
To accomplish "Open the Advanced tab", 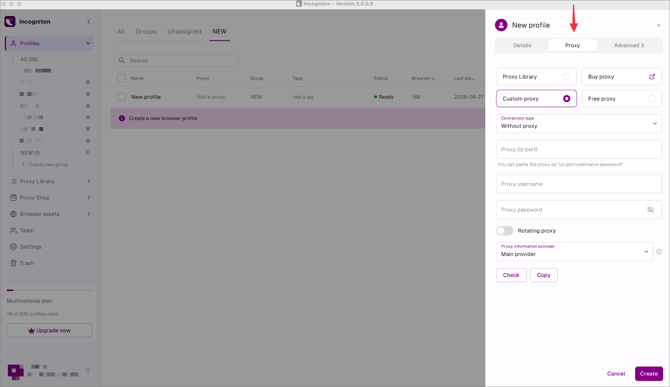I will pos(629,45).
